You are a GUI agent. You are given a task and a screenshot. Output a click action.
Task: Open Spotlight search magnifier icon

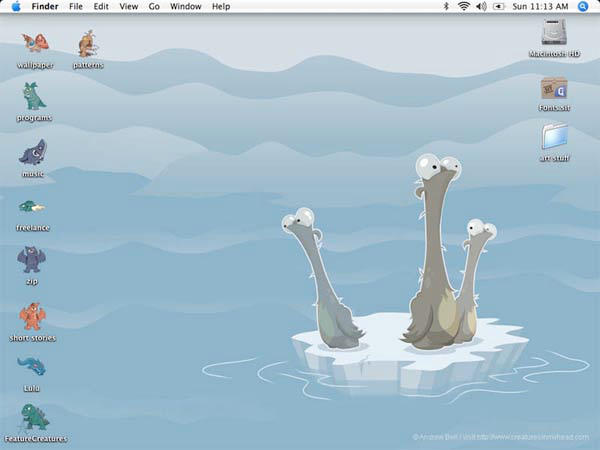[582, 7]
